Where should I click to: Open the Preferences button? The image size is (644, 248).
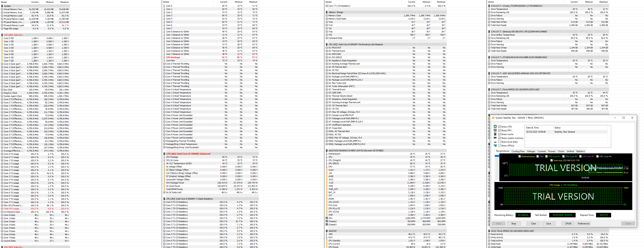click(584, 223)
